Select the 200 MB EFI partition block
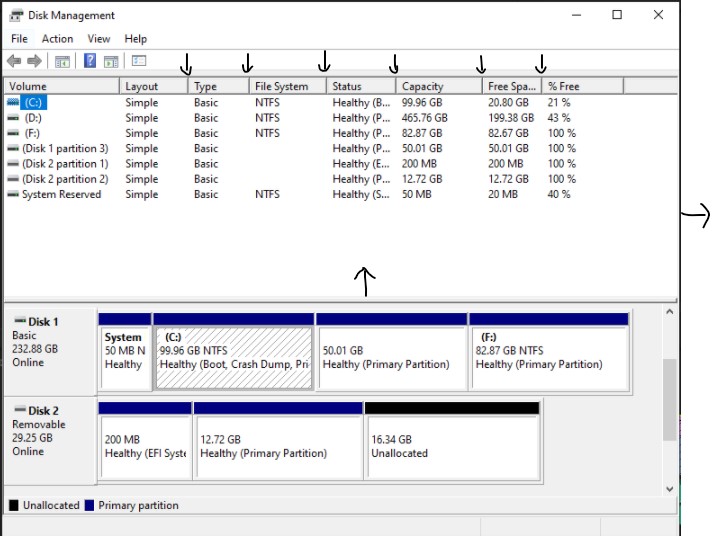 point(145,441)
